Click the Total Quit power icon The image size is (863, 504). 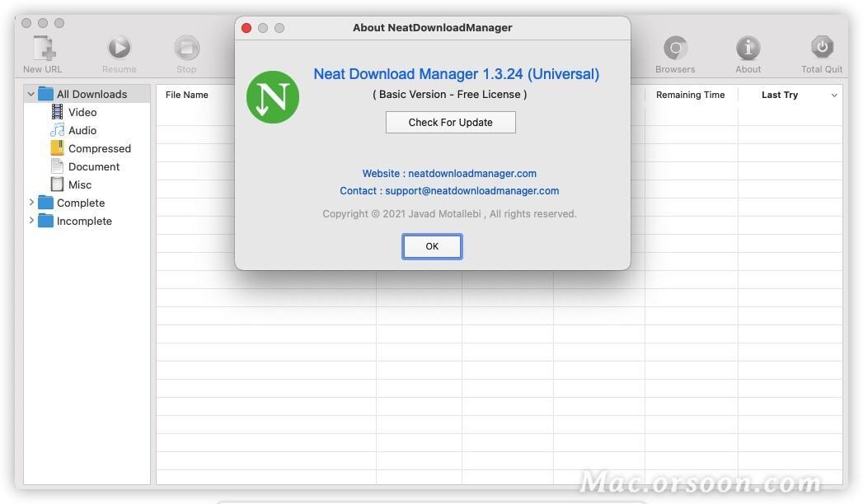point(822,47)
